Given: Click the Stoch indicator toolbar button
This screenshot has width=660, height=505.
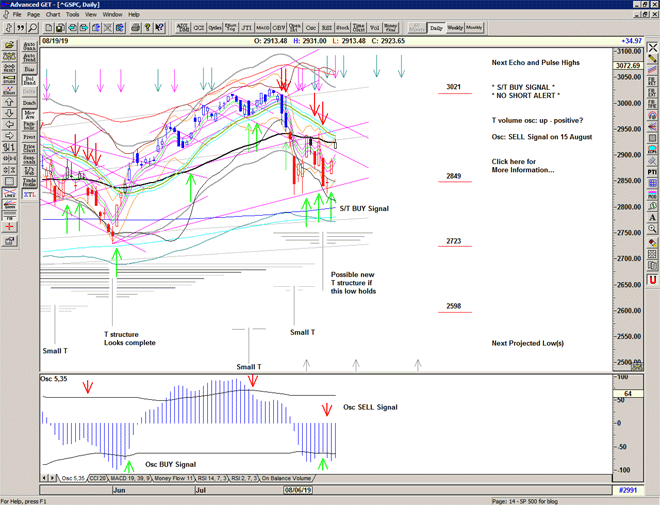Looking at the screenshot, I should tap(343, 28).
